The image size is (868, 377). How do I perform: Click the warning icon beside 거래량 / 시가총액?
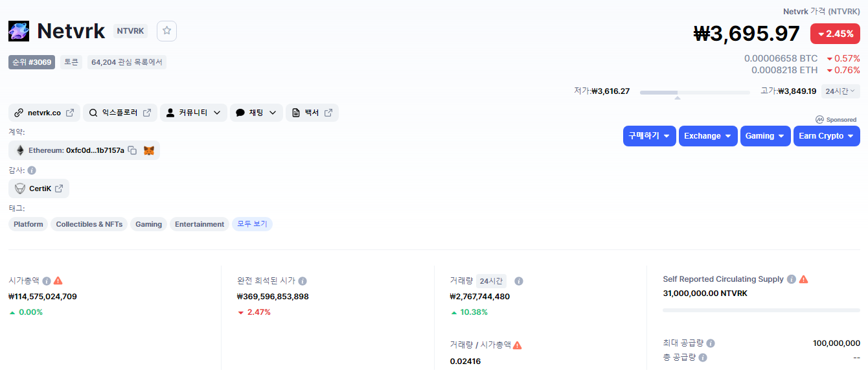[x=518, y=345]
